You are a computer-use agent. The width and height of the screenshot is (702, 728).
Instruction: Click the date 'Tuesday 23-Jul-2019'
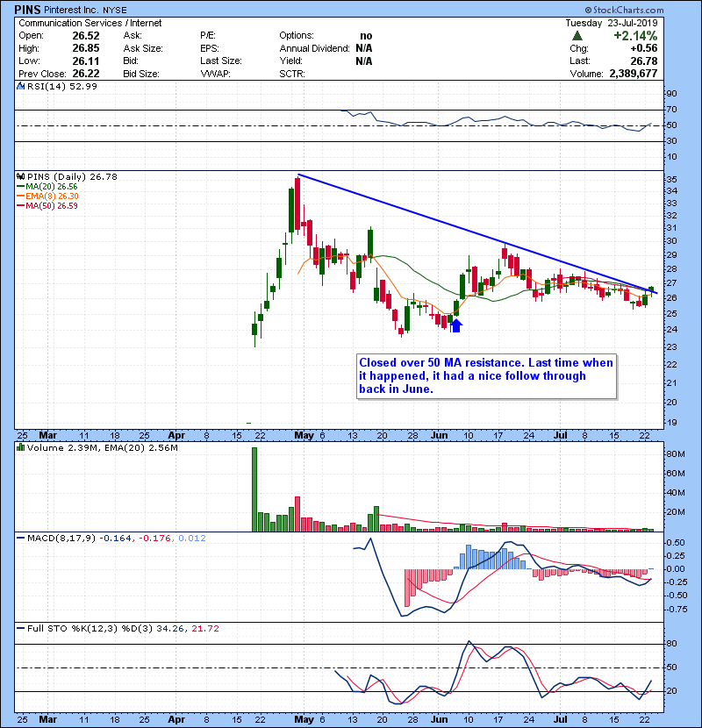pyautogui.click(x=612, y=23)
